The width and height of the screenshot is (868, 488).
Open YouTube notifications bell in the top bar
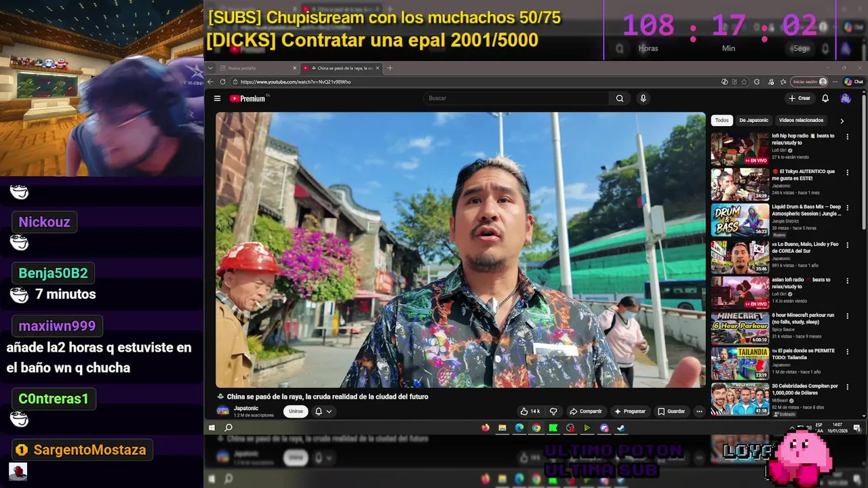pos(825,98)
